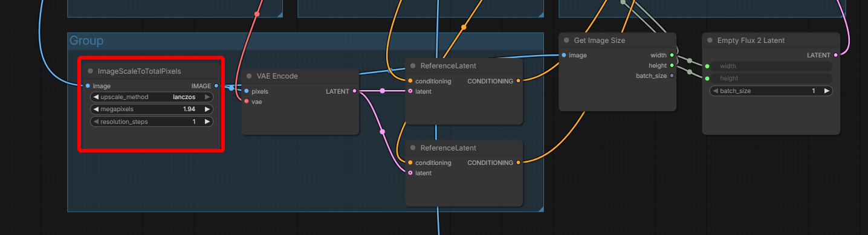Collapse the VAE Encode node via title dot
Screen dimensions: 868x235
[249, 76]
